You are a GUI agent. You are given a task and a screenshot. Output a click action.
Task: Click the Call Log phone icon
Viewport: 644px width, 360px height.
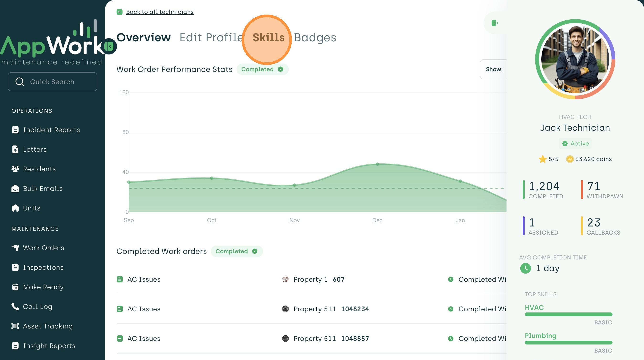click(15, 306)
